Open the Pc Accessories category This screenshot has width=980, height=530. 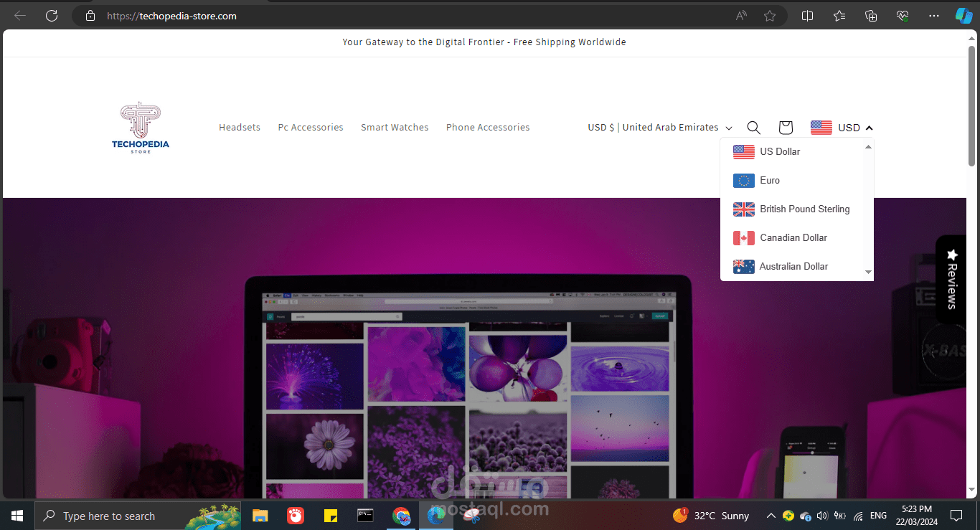pyautogui.click(x=311, y=128)
